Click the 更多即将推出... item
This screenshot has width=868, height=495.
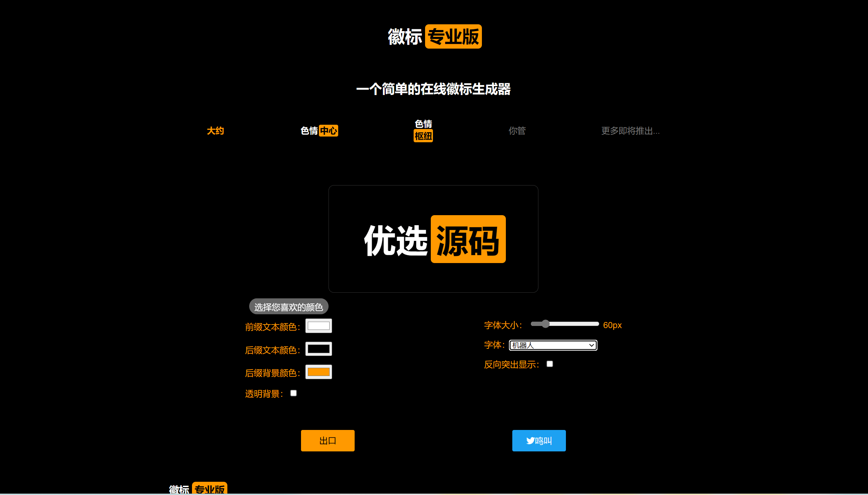click(630, 131)
